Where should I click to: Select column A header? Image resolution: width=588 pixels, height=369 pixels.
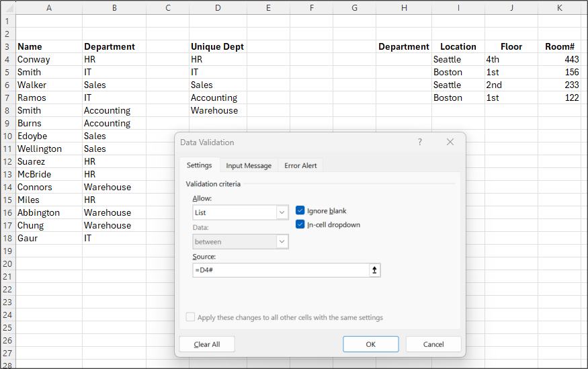pos(49,8)
